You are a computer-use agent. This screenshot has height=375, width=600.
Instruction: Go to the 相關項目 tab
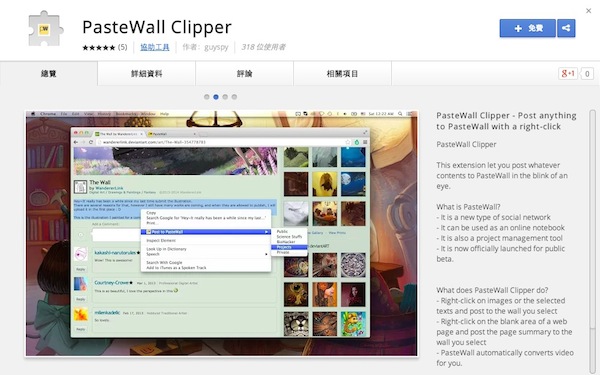pyautogui.click(x=342, y=73)
